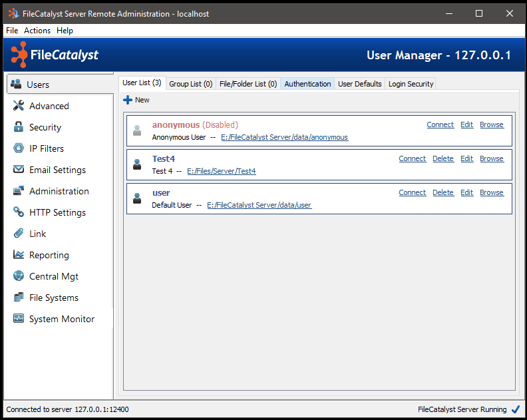Screen dimensions: 527x420
Task: Open the Reporting chart icon
Action: 18,255
